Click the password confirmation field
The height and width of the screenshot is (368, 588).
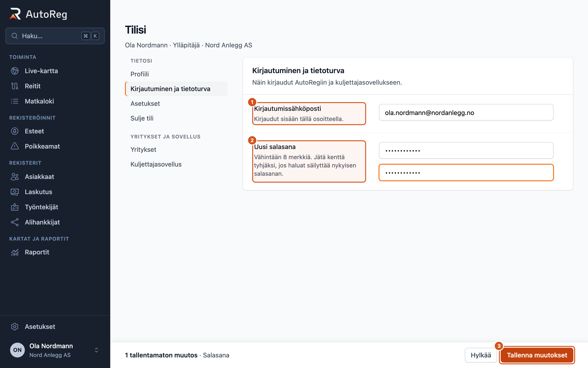[x=466, y=172]
